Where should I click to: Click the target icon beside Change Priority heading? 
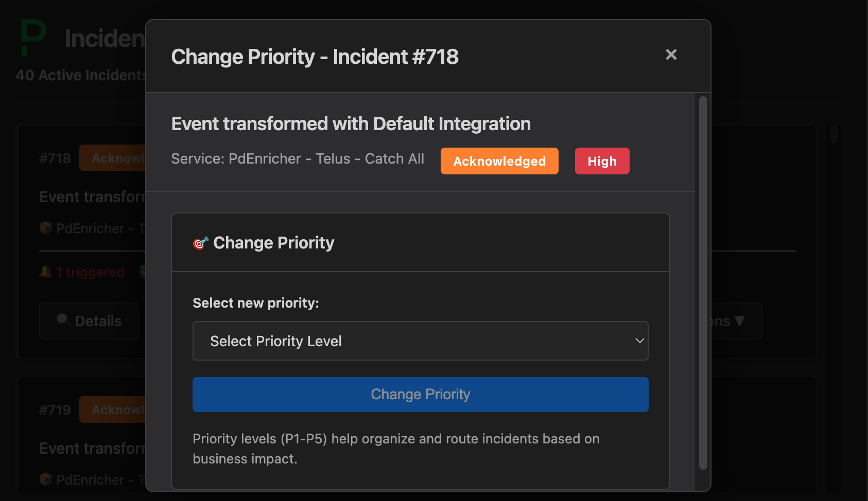pyautogui.click(x=200, y=243)
